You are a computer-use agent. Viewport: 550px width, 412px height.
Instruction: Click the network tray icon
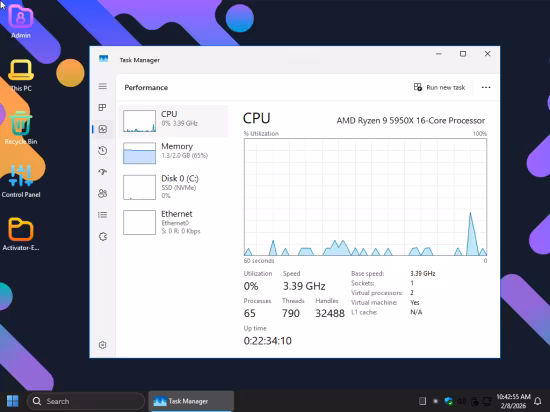[487, 401]
